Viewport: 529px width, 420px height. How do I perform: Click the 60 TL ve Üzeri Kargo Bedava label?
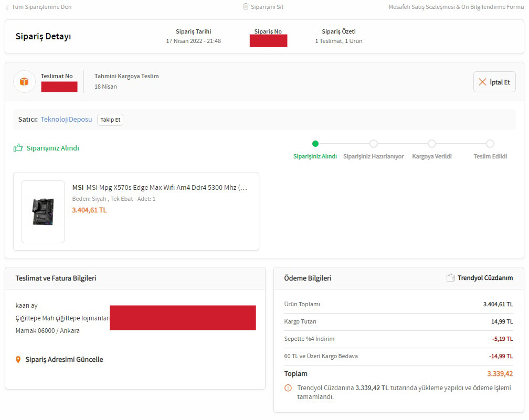[321, 356]
